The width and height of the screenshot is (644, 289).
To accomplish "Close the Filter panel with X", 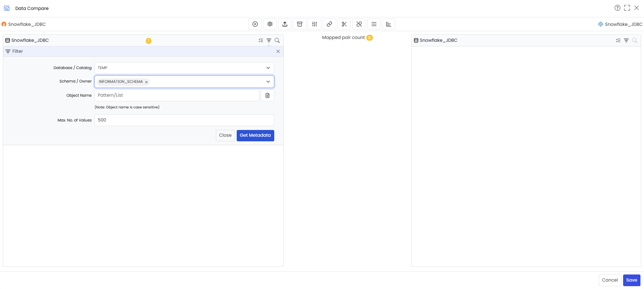I will click(x=278, y=51).
